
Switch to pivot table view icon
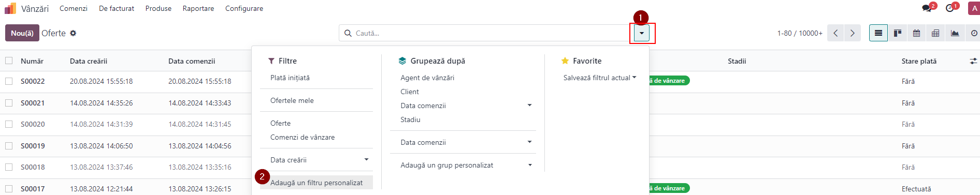coord(935,33)
